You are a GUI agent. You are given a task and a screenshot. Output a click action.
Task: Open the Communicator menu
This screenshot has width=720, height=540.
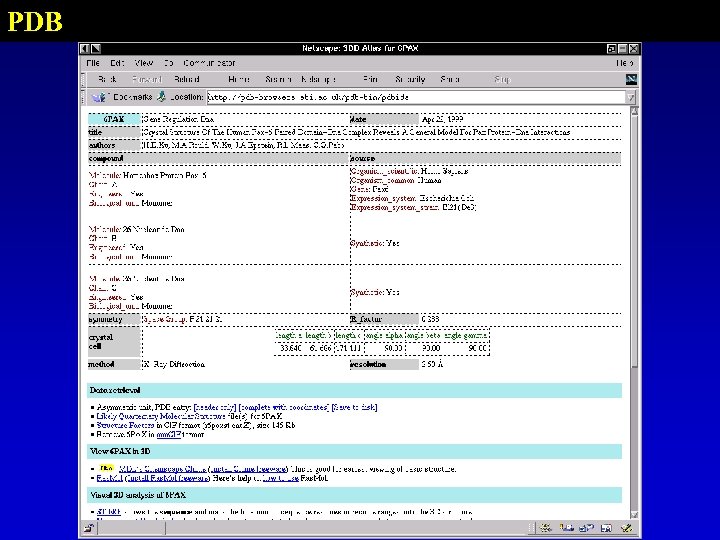[209, 63]
